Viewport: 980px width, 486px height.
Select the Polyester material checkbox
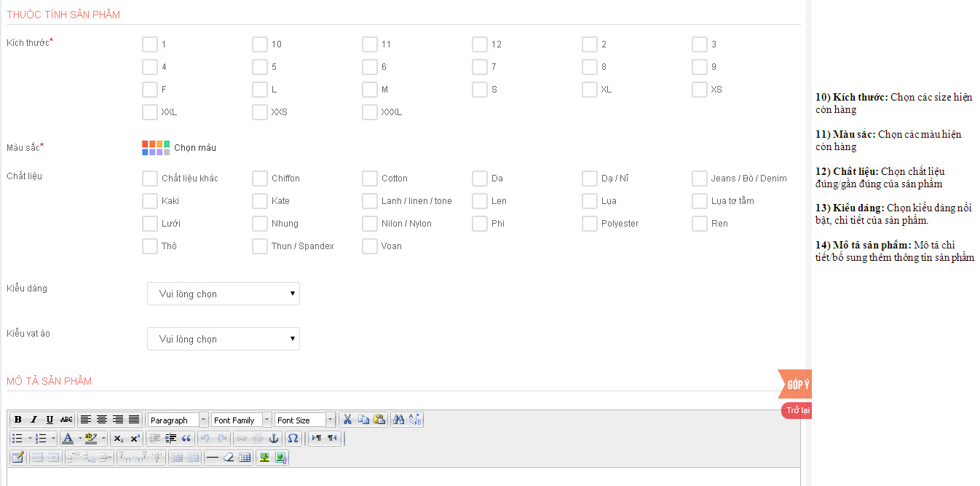tap(589, 224)
